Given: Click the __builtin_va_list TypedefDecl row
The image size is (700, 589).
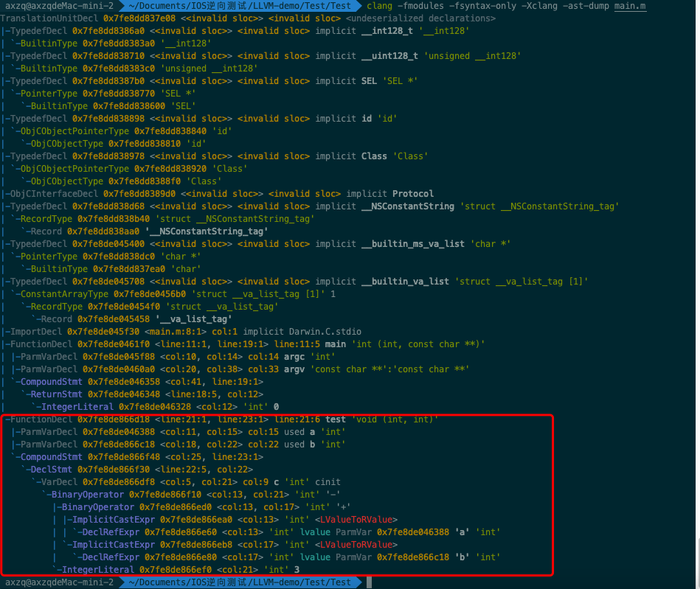Looking at the screenshot, I should [294, 282].
